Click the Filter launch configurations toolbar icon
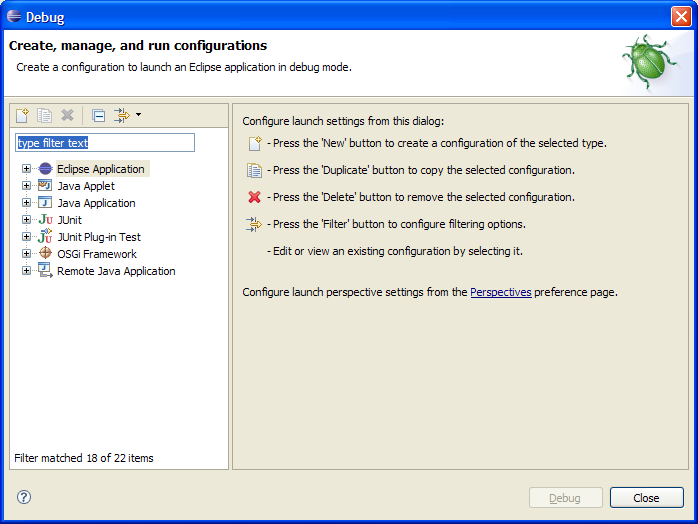Viewport: 698px width, 524px height. 121,115
